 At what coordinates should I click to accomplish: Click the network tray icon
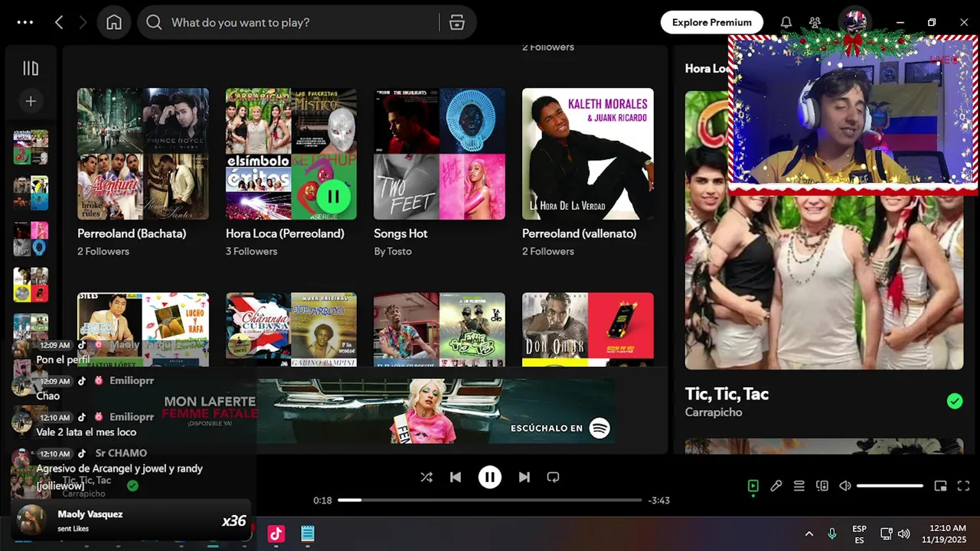887,533
